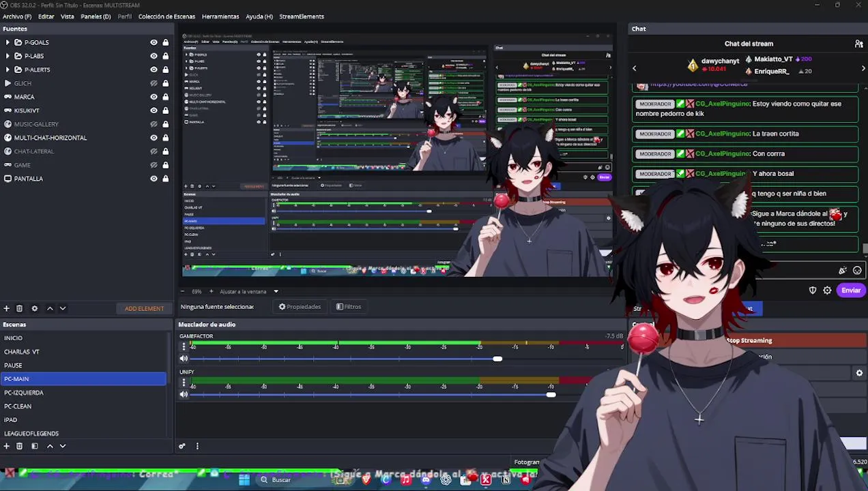Mute UNIFY audio speaker icon
The height and width of the screenshot is (491, 868).
point(184,394)
